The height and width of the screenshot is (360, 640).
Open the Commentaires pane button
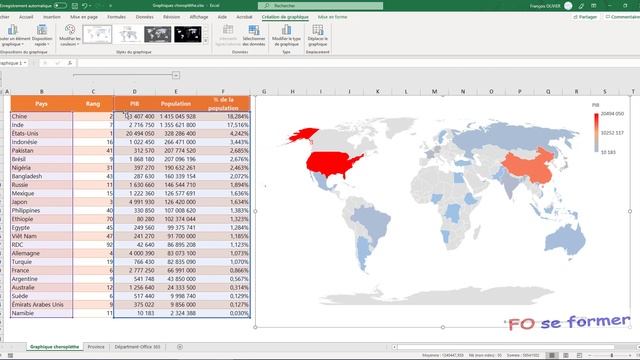click(622, 17)
